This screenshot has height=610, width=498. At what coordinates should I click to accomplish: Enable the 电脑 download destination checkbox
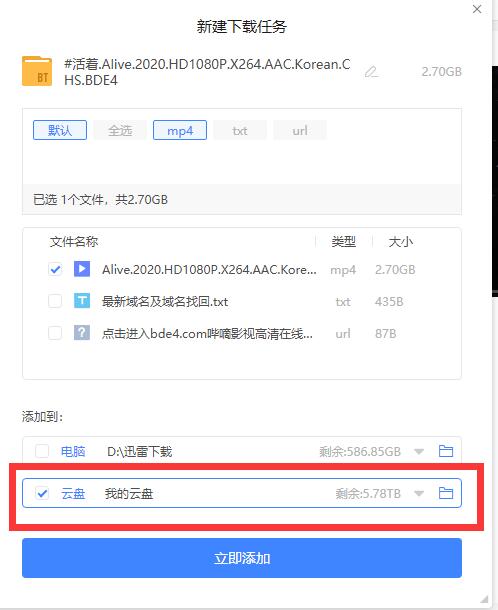click(x=42, y=451)
